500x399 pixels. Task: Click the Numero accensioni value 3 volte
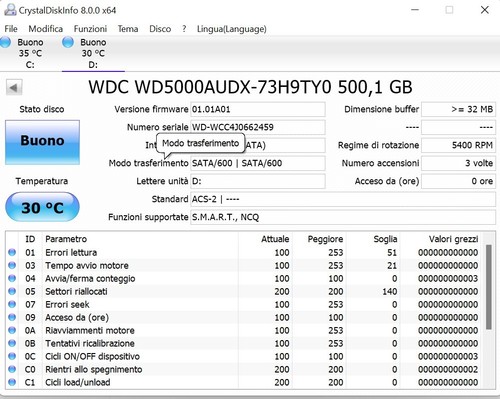click(x=458, y=163)
